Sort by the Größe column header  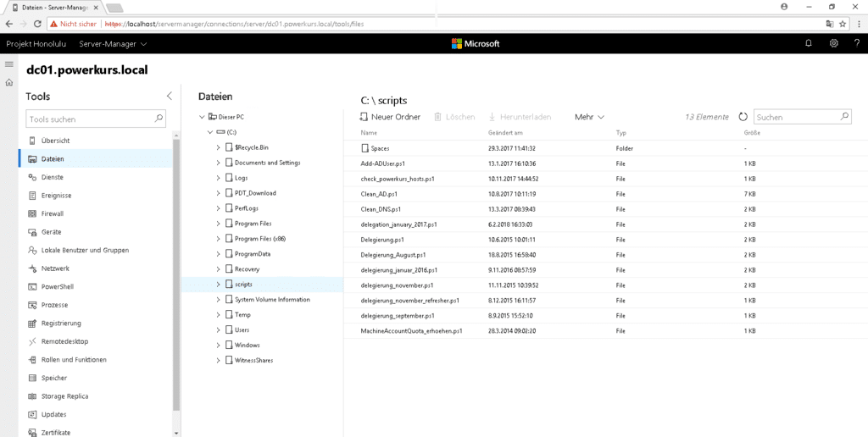(752, 133)
